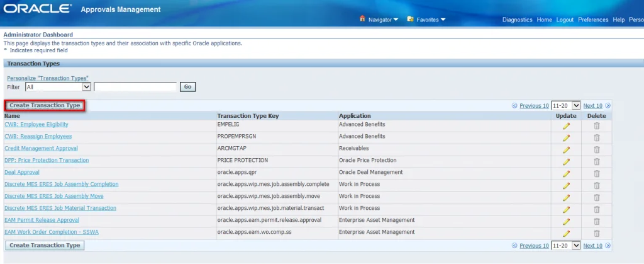The height and width of the screenshot is (264, 644).
Task: Click pencil icon for EAM Permit Release Approval
Action: tap(566, 221)
